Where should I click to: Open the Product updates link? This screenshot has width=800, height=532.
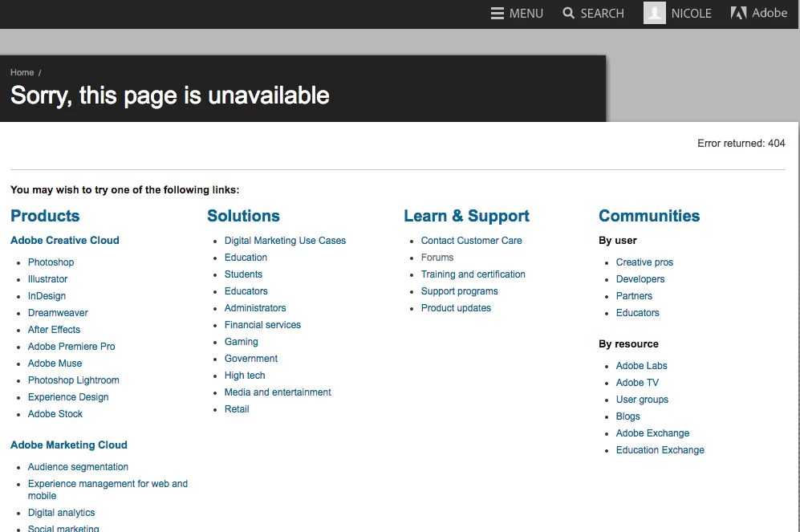(x=456, y=307)
